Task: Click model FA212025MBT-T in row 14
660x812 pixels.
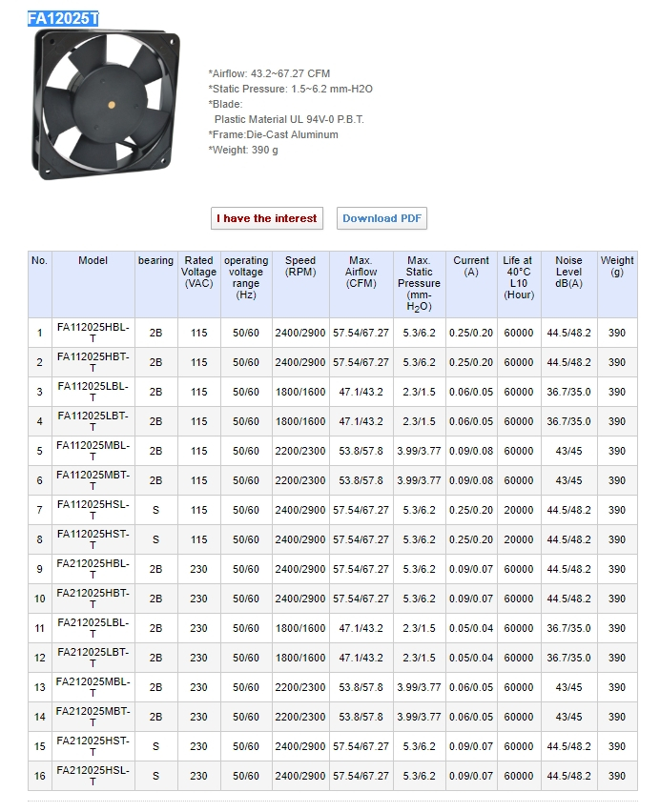Action: [93, 716]
